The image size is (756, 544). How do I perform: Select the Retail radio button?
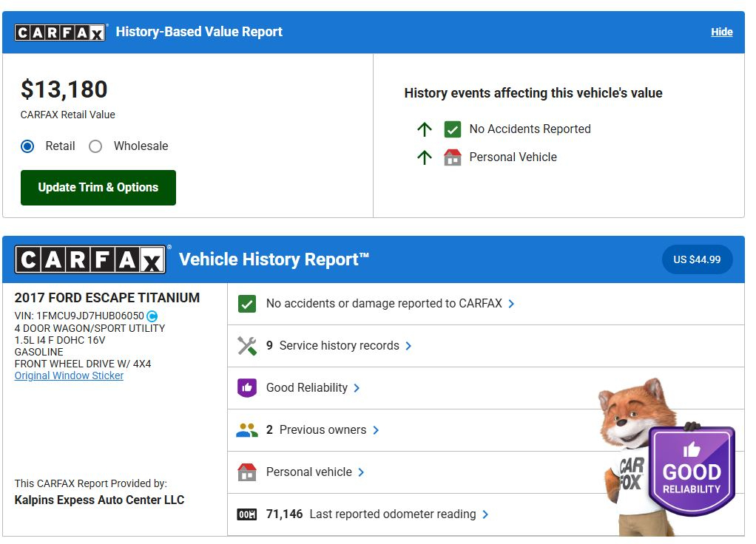point(28,146)
